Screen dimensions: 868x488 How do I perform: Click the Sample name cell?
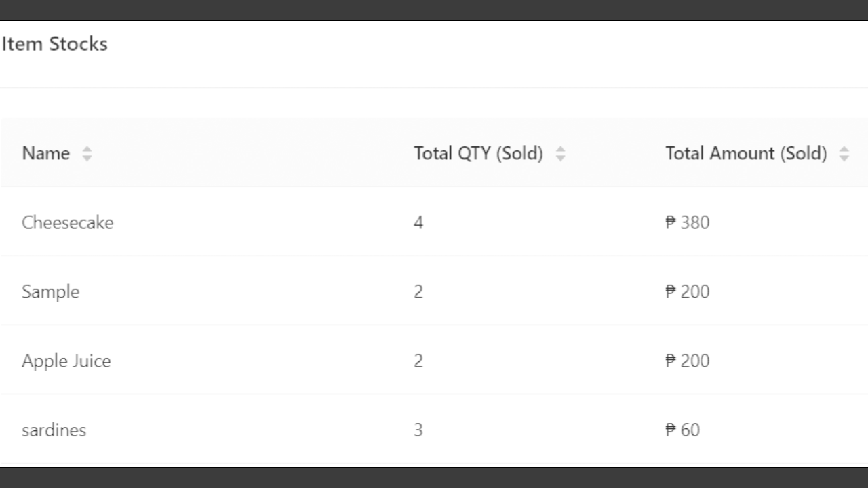point(50,292)
